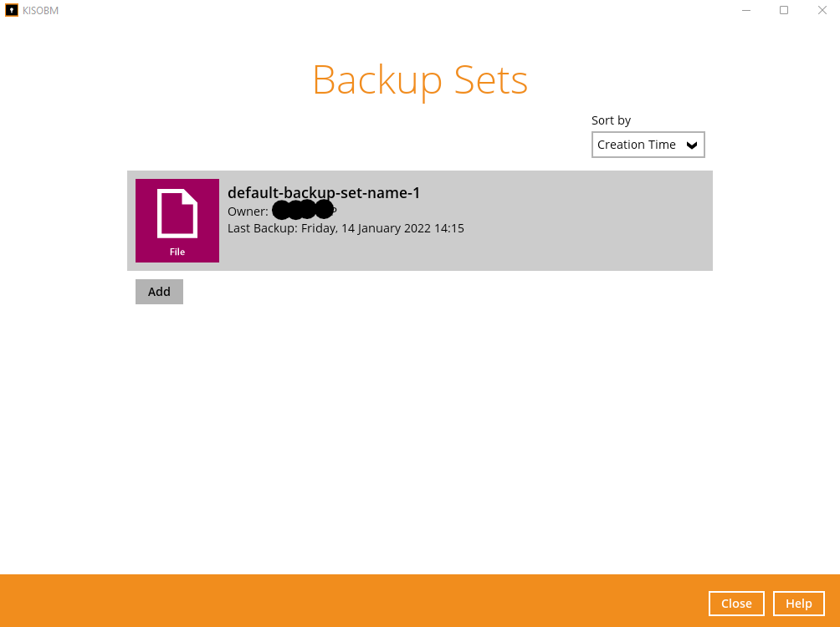
Task: Open the Creation Time sort dropdown
Action: pyautogui.click(x=648, y=145)
